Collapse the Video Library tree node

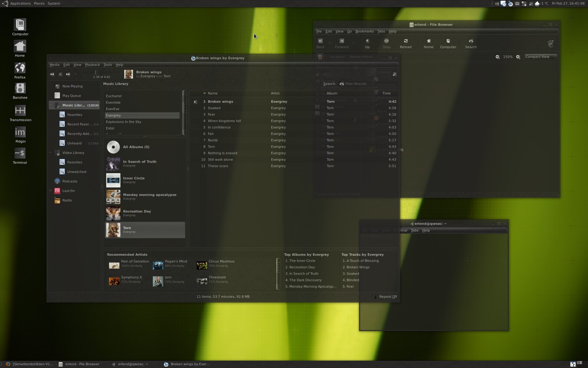coord(51,153)
